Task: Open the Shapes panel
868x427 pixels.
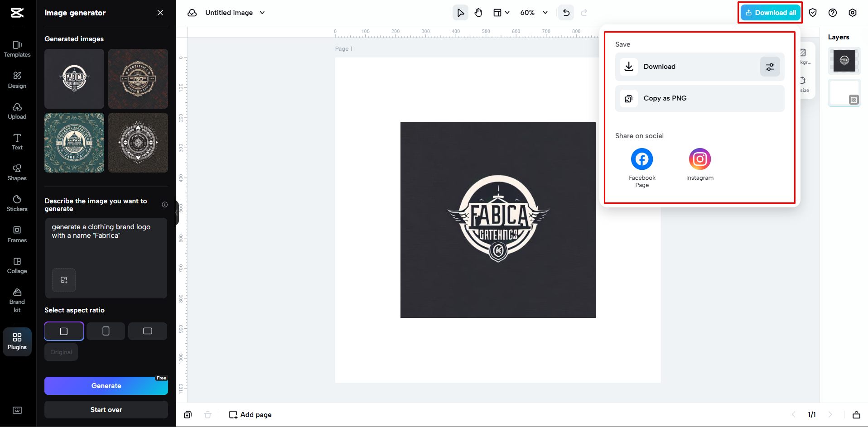Action: pos(17,172)
